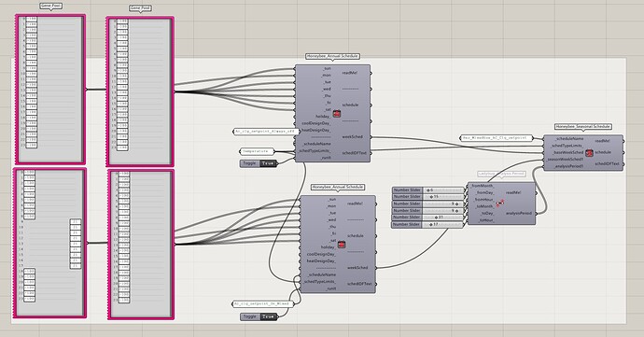Select the top-left Gene Pool list box
Viewport: 644px width, 337px height.
(50, 90)
